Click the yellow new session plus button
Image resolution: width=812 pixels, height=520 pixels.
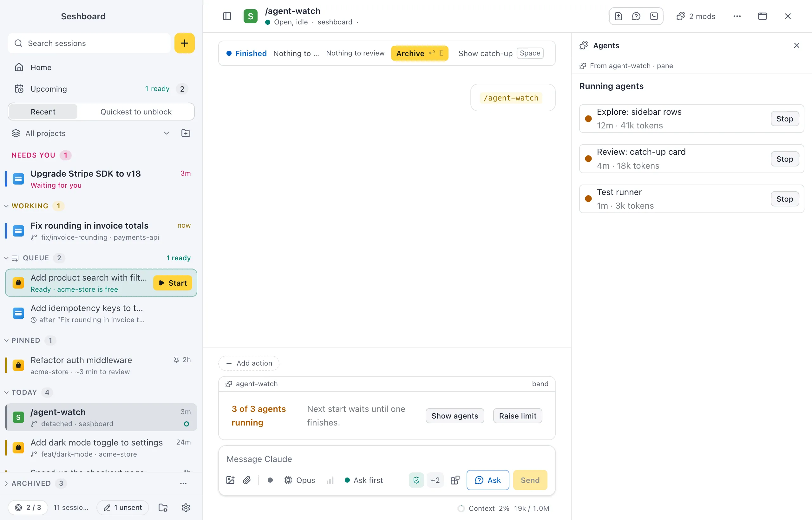pyautogui.click(x=184, y=43)
